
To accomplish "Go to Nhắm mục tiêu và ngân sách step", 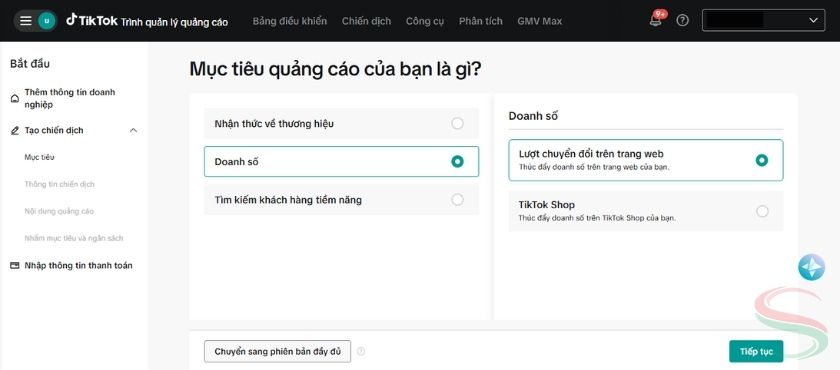I will (74, 238).
